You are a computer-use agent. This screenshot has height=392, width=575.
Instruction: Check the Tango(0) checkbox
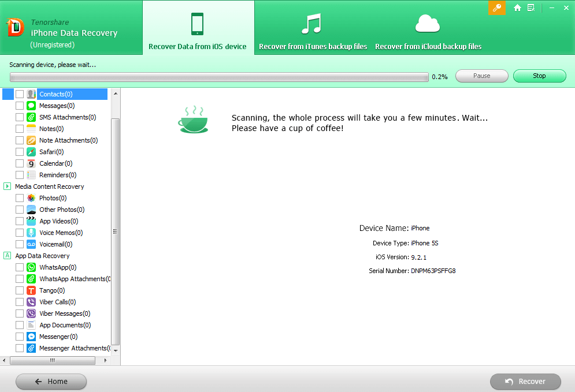[x=20, y=290]
